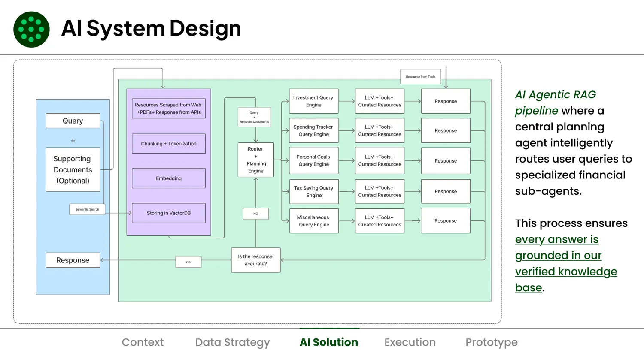The width and height of the screenshot is (644, 362).
Task: Select LLM +Tools box beside Investment Query Engine
Action: [x=380, y=101]
